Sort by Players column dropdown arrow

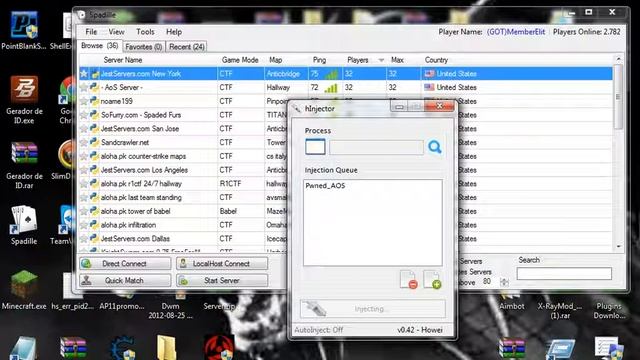coord(381,60)
